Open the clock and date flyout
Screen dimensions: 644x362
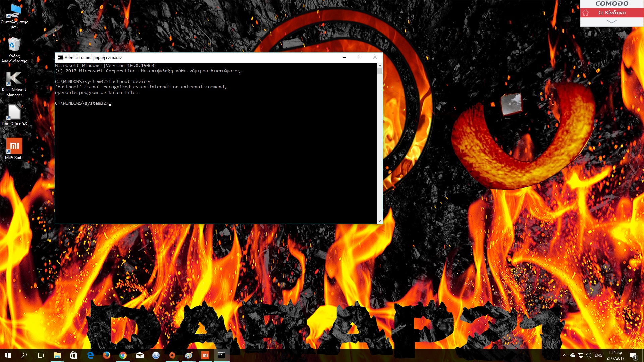pos(615,355)
